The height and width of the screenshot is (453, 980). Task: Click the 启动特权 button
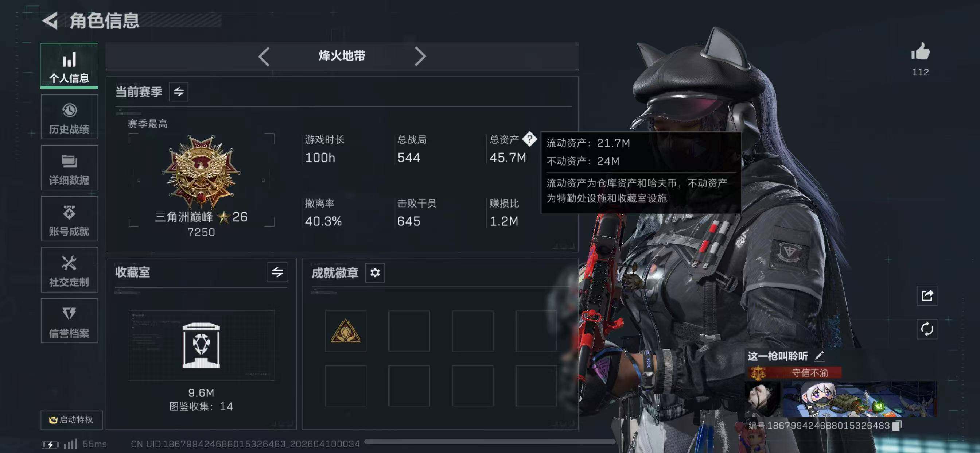71,420
